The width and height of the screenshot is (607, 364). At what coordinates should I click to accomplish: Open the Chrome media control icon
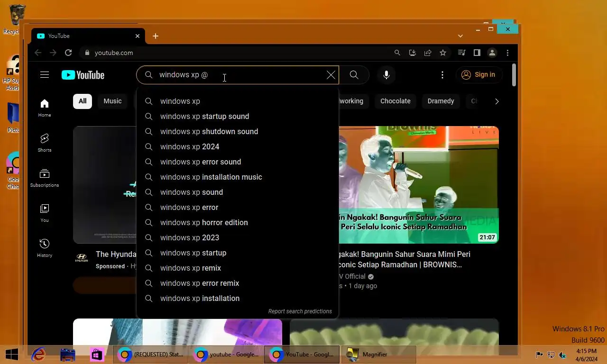pos(461,53)
